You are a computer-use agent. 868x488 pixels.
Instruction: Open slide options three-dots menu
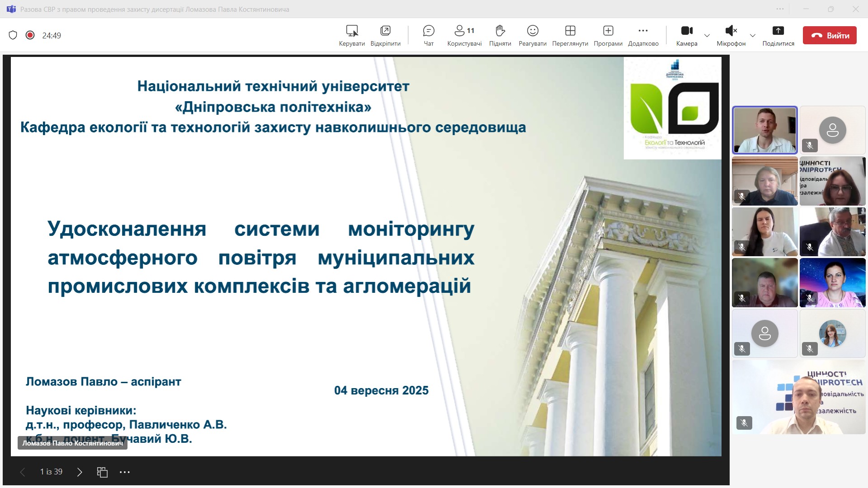[x=125, y=472]
